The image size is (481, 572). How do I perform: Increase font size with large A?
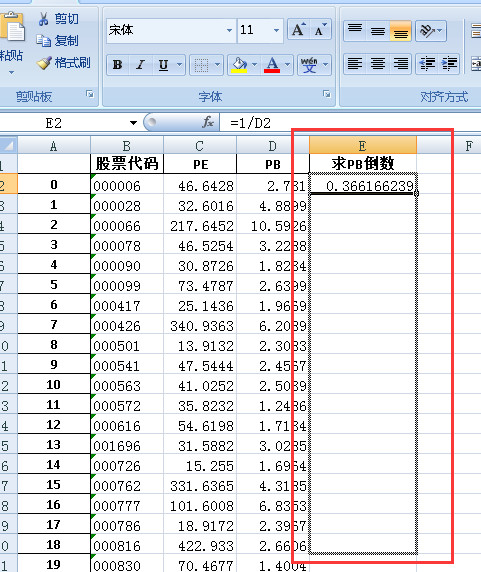point(298,30)
